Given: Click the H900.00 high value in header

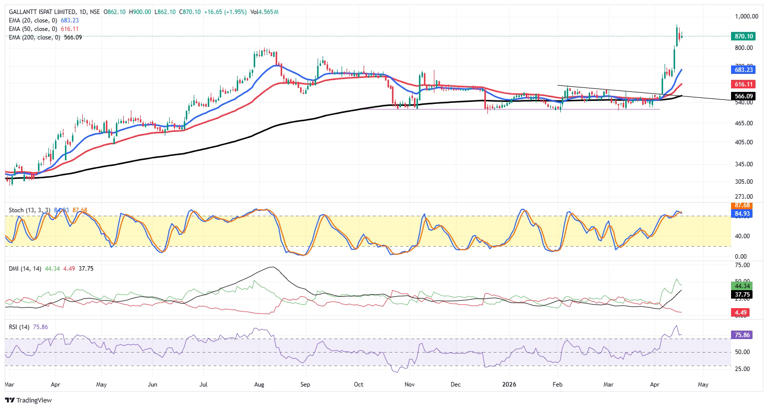Looking at the screenshot, I should (x=140, y=11).
